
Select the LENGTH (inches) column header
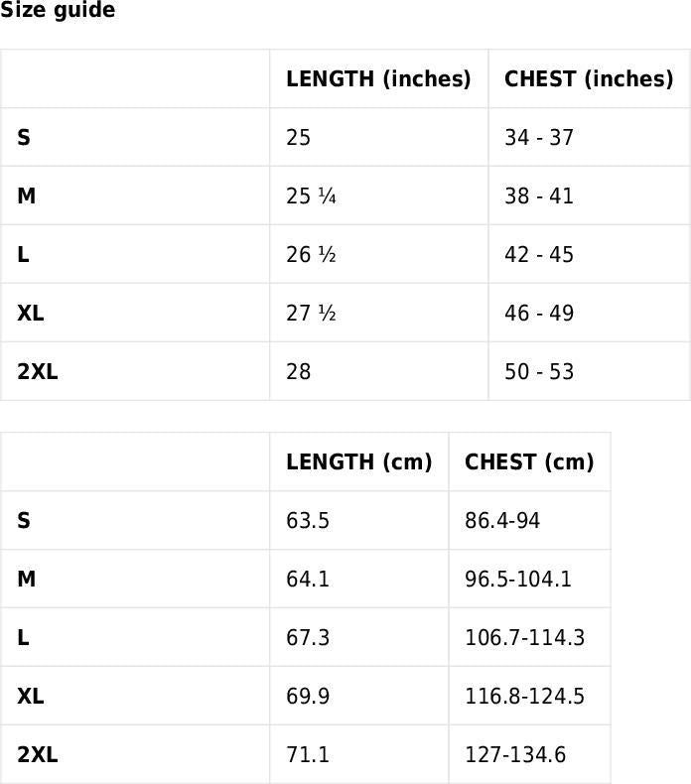(378, 79)
